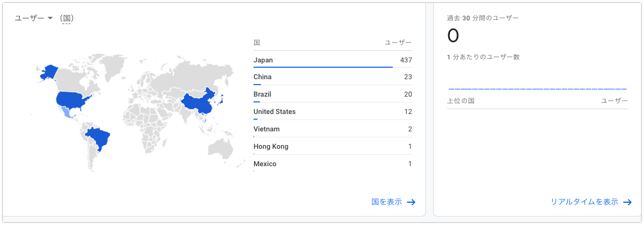This screenshot has height=225, width=644.
Task: Select the Vietnam row in table
Action: click(333, 129)
